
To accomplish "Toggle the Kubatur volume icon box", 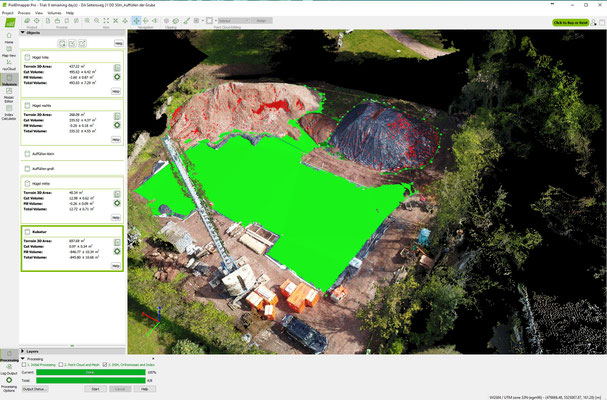I will coord(27,232).
